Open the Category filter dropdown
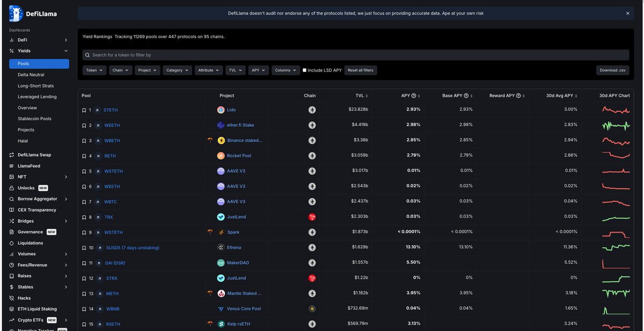 pos(177,70)
